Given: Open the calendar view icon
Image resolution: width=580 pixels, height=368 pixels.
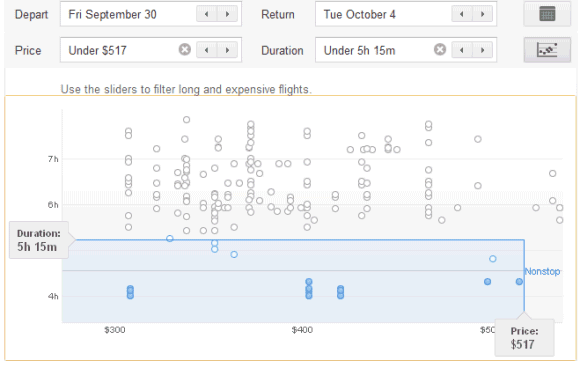Looking at the screenshot, I should (547, 14).
